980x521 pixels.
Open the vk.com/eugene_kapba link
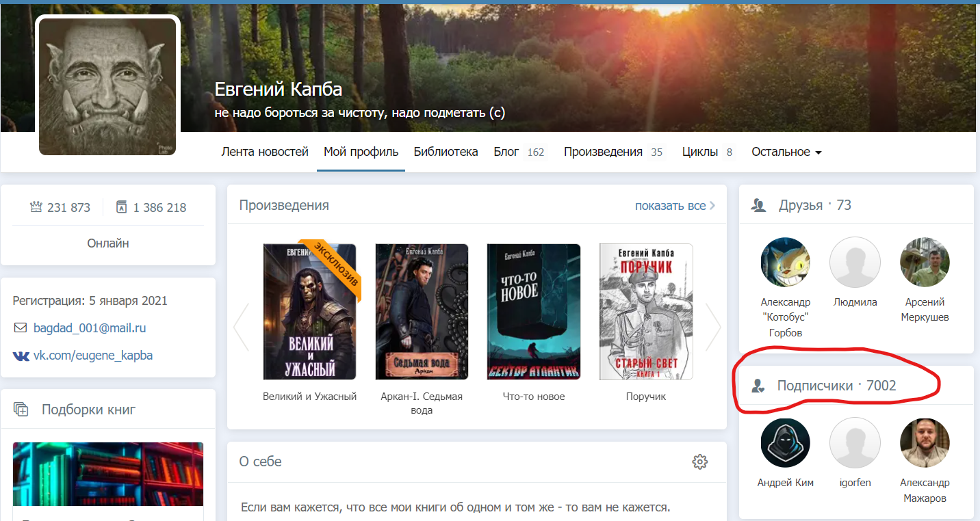click(x=93, y=356)
